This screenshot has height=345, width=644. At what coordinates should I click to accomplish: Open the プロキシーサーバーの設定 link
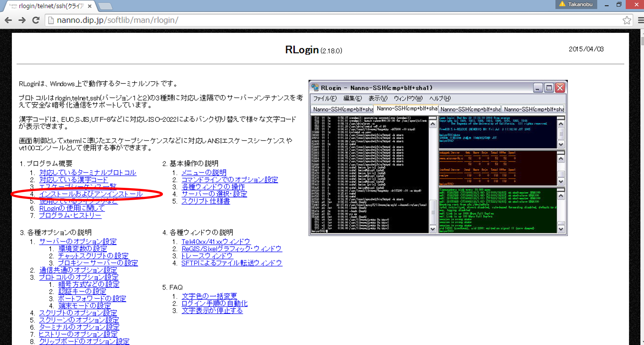[98, 263]
